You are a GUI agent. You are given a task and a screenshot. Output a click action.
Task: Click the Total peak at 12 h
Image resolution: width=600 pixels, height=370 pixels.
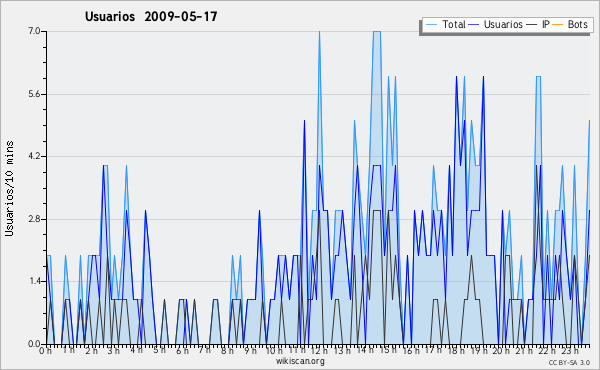[319, 32]
